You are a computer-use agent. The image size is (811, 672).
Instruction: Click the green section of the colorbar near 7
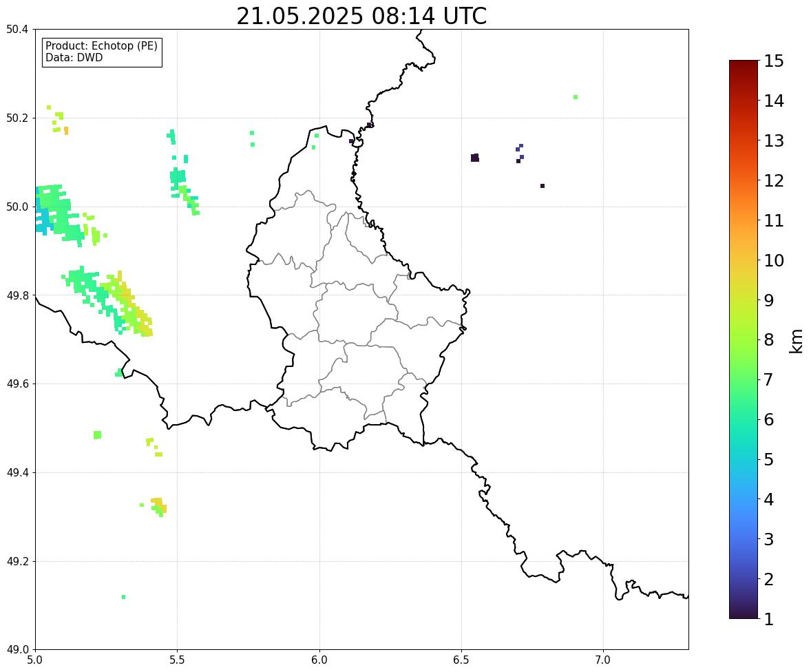744,379
